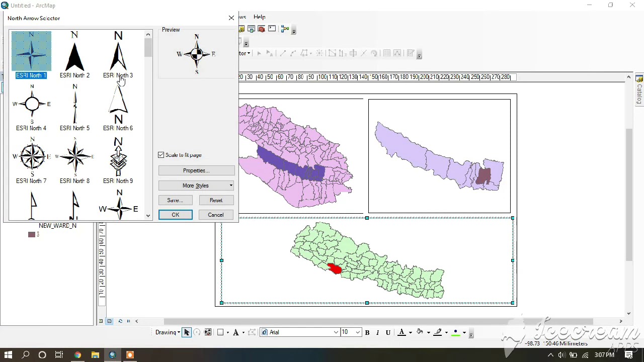Apply the font color A button

coord(401,332)
